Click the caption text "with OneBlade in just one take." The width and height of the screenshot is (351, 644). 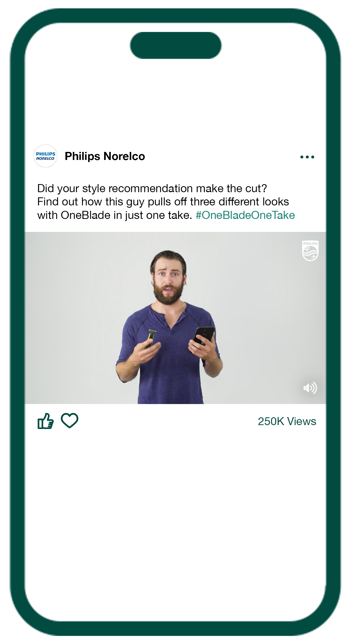114,215
